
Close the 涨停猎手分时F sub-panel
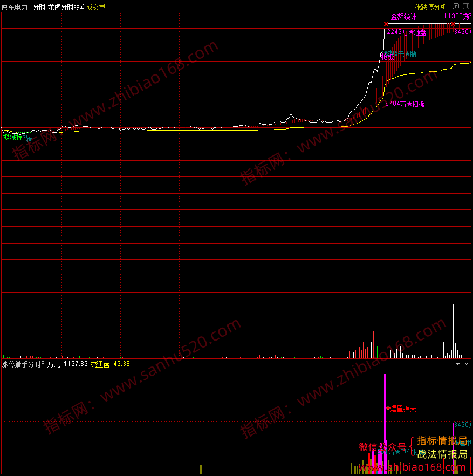coord(467,364)
